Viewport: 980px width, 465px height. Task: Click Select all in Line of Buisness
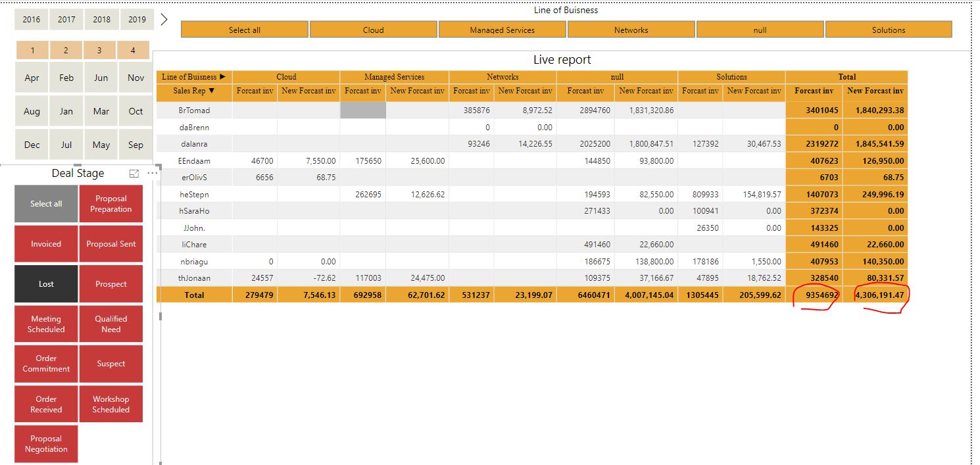[x=245, y=30]
